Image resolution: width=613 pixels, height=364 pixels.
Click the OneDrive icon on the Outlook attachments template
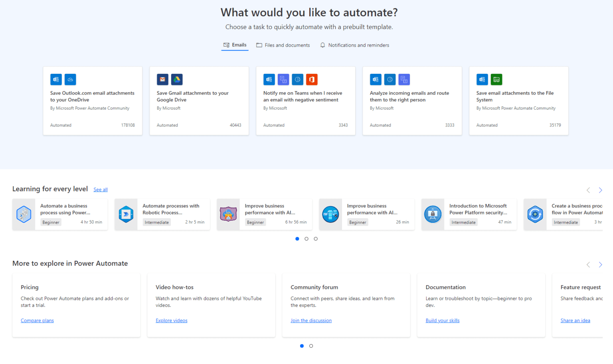point(70,79)
